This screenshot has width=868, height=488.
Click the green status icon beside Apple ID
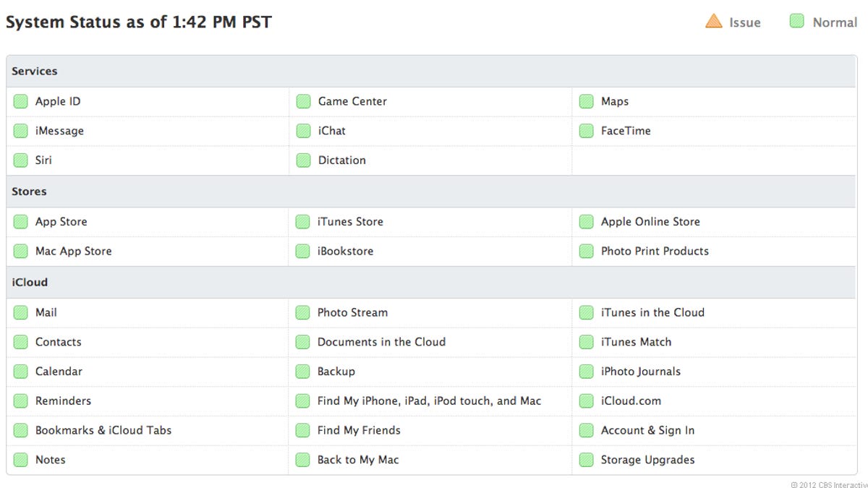tap(20, 102)
